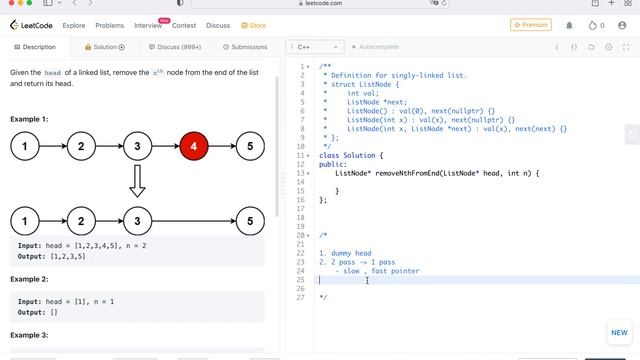Go back with Safari's back arrow
The width and height of the screenshot is (640, 360).
point(74,3)
